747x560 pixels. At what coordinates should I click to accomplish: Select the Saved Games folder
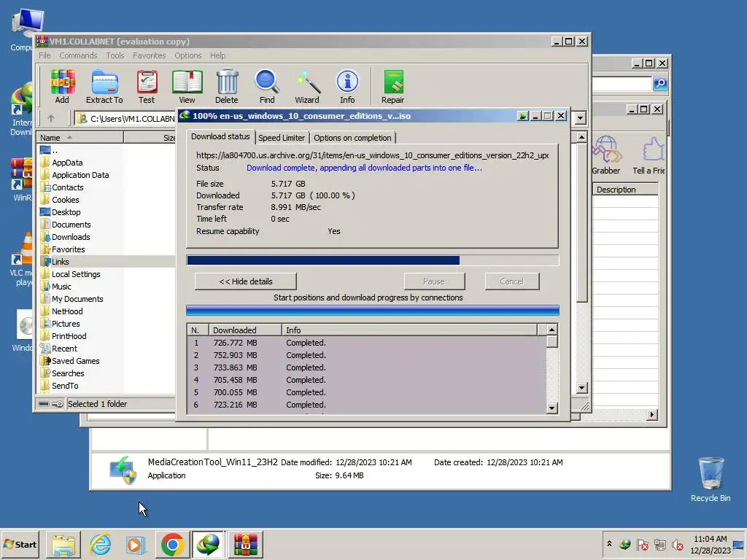tap(76, 360)
